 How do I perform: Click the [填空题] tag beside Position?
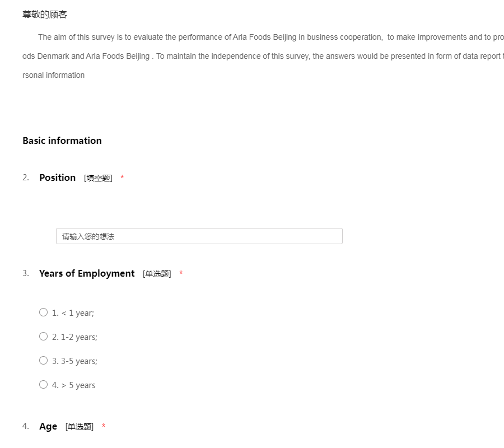(x=98, y=178)
